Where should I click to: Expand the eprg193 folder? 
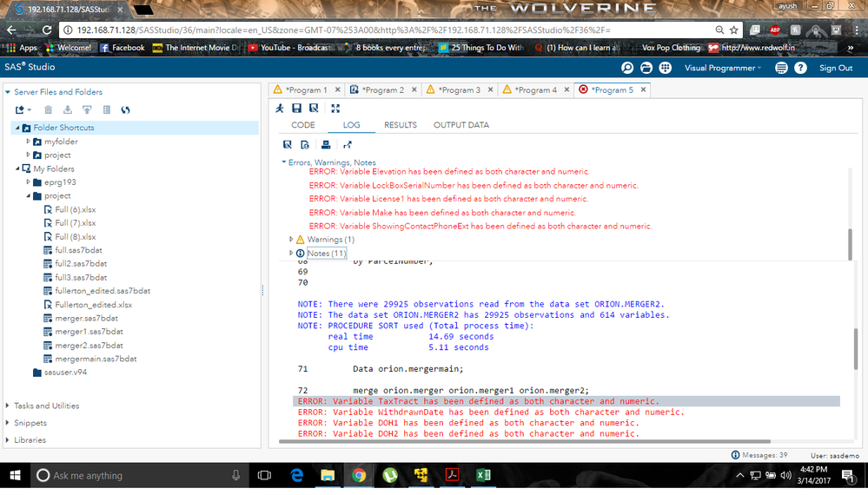(28, 182)
